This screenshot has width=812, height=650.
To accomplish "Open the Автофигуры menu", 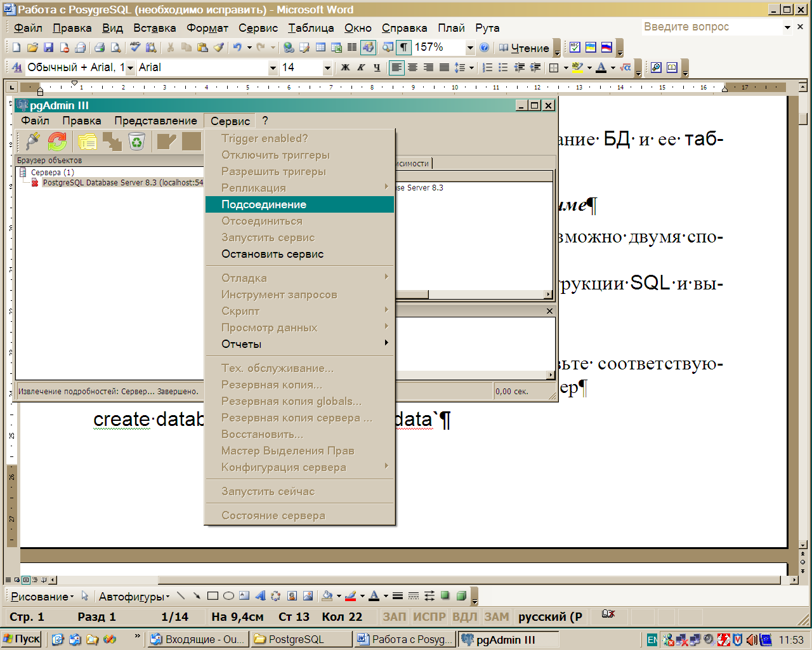I will pos(134,597).
